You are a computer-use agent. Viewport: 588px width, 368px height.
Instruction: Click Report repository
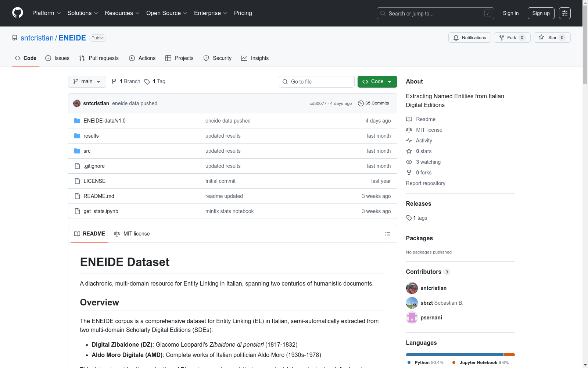426,183
